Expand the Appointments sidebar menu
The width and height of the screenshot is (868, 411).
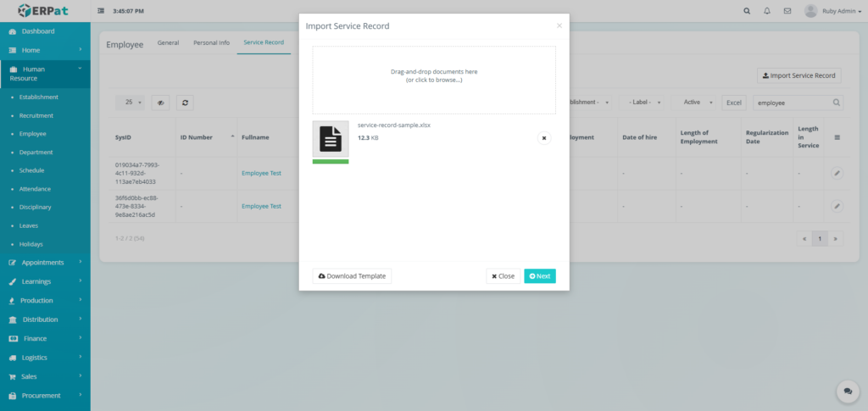tap(45, 263)
